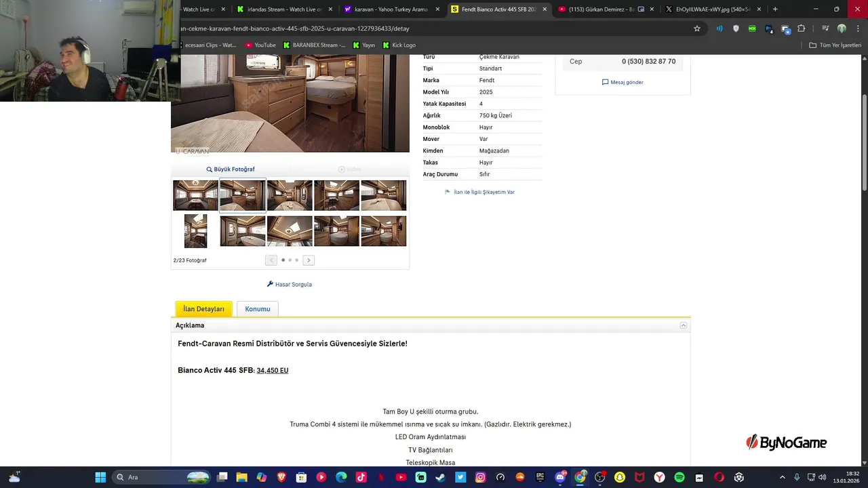Go to next photo thumbnails page arrow

(309, 260)
